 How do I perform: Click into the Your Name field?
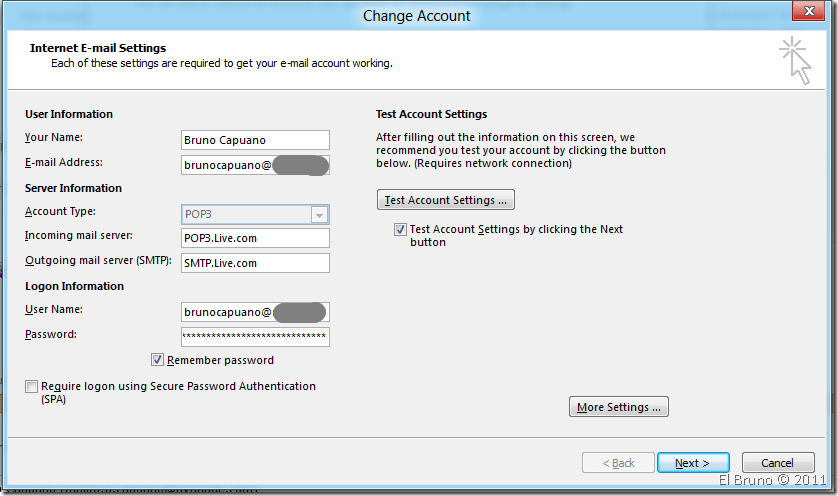coord(255,140)
